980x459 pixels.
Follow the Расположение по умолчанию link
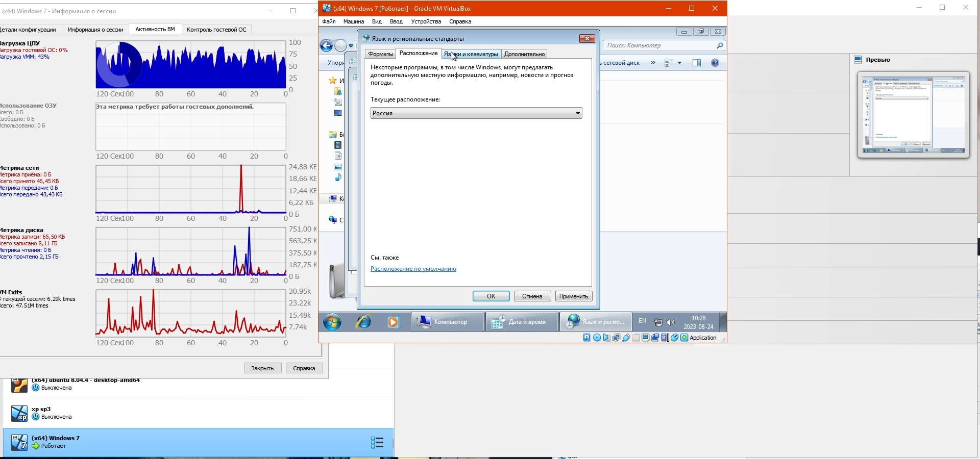pyautogui.click(x=413, y=269)
